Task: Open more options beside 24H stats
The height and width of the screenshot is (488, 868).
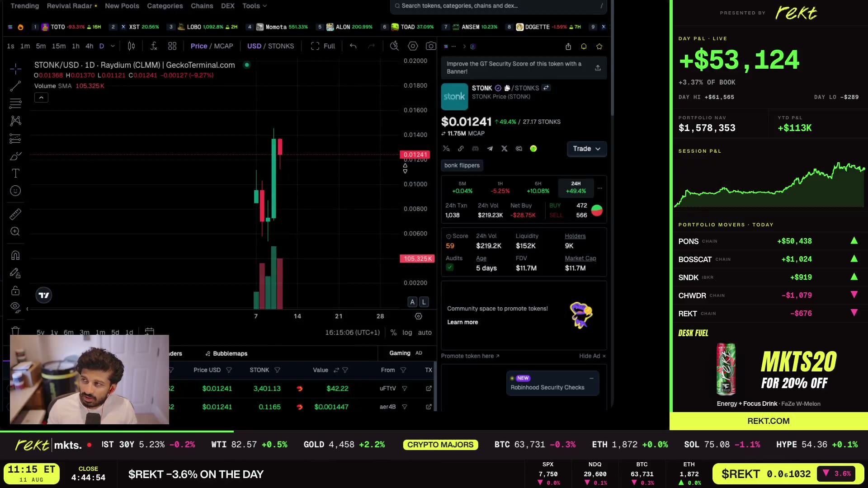Action: tap(600, 188)
